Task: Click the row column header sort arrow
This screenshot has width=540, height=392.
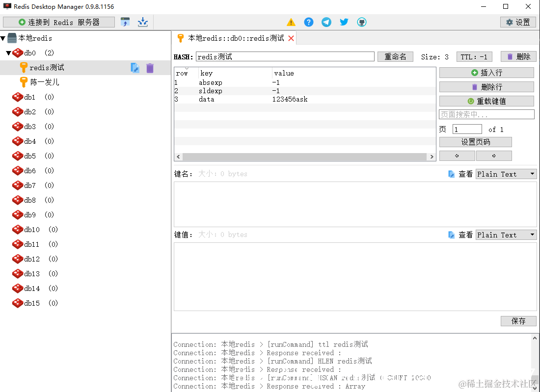Action: (x=187, y=69)
